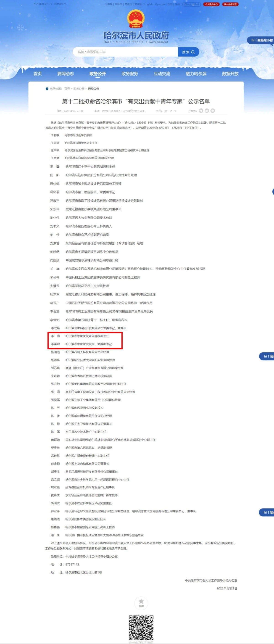Set font size to 小
274x644 pixels.
175,111
